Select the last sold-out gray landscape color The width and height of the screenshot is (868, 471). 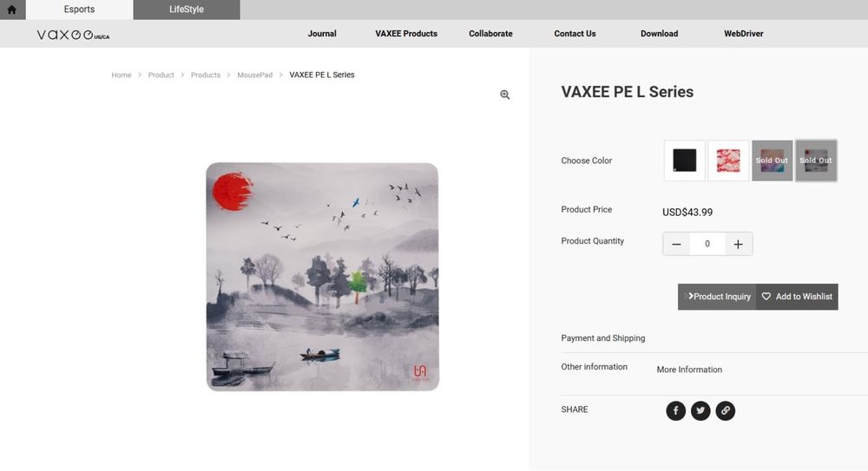[x=816, y=160]
